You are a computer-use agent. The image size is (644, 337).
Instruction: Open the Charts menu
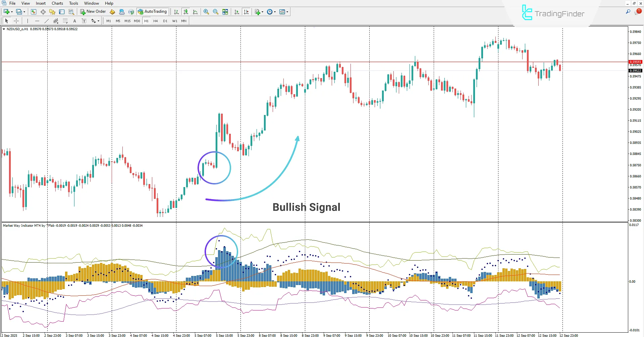tap(57, 3)
